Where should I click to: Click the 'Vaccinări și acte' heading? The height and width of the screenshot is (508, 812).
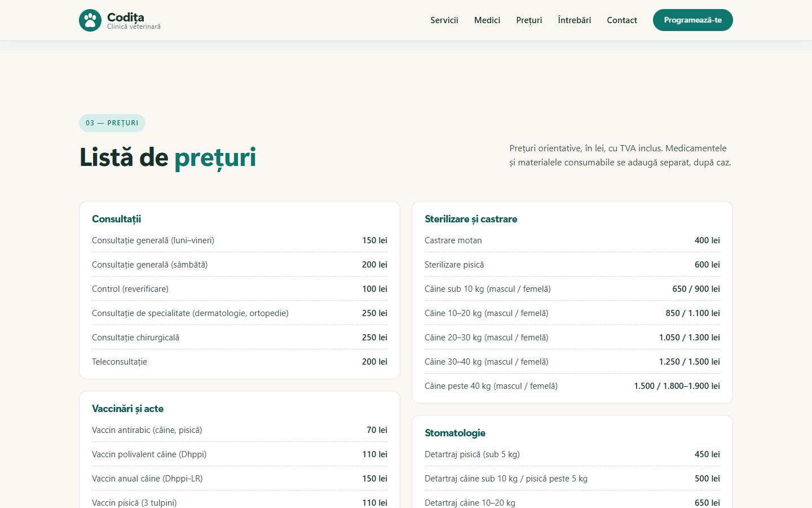(128, 409)
